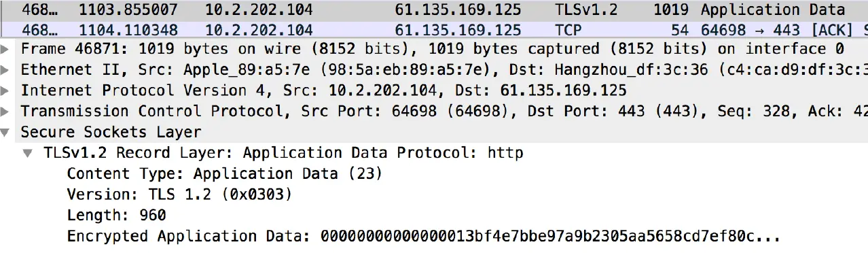Expand the Ethernet II section
Viewport: 868px width, 253px height.
pos(5,70)
